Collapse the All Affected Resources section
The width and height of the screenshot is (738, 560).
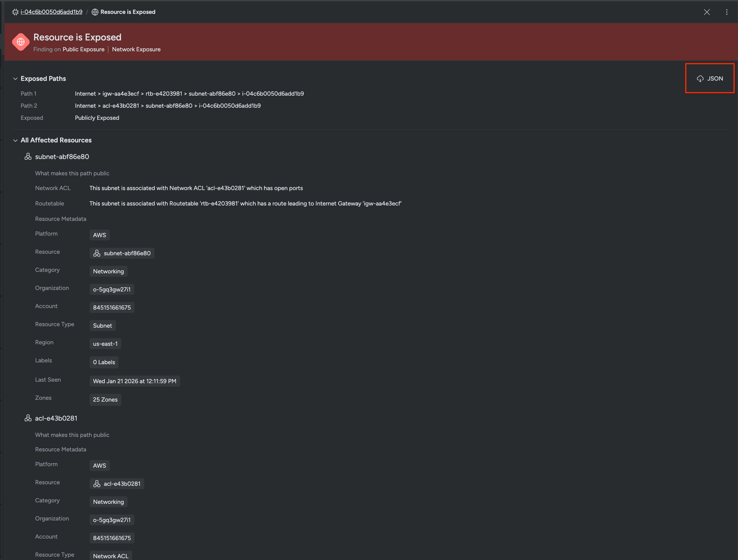(x=15, y=141)
